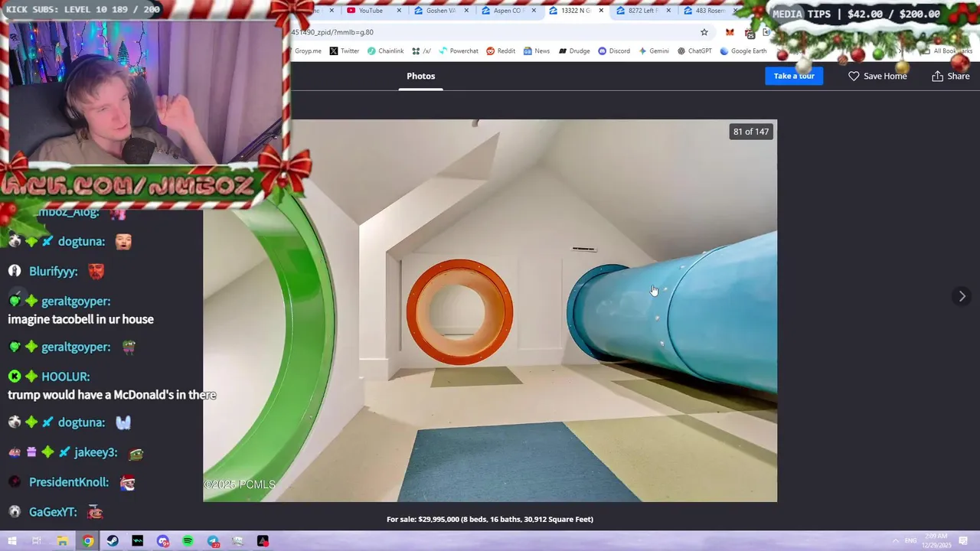Open the Discord bookmark
This screenshot has width=980, height=551.
tap(614, 51)
